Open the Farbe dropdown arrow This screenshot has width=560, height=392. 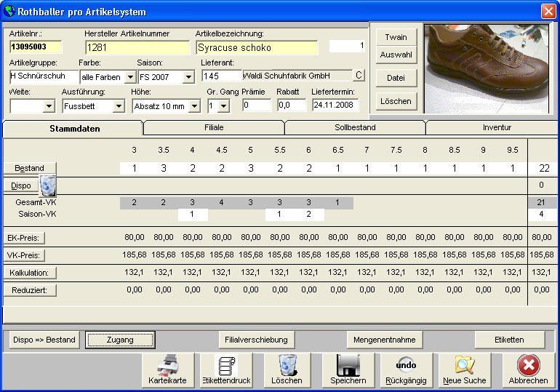pos(130,77)
